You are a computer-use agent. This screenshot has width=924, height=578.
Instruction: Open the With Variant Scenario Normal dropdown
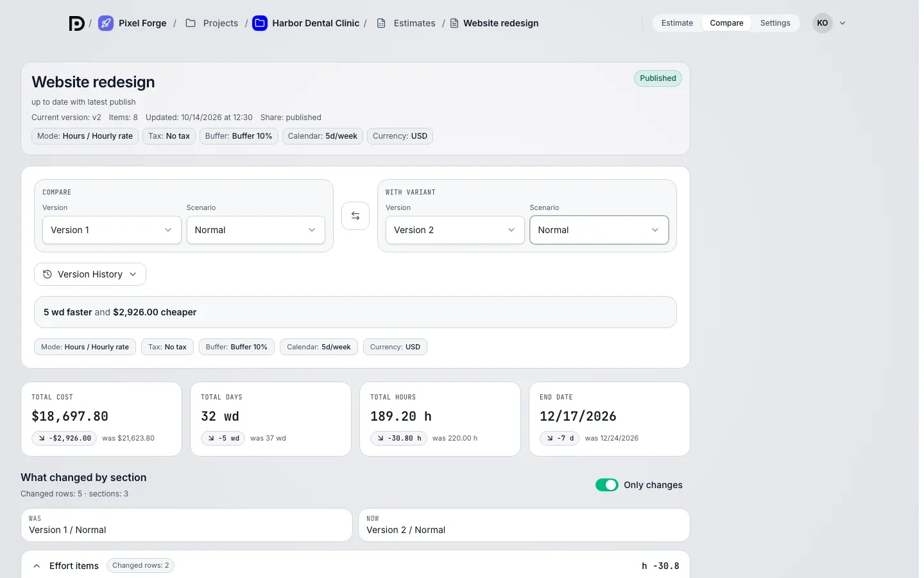pos(599,230)
